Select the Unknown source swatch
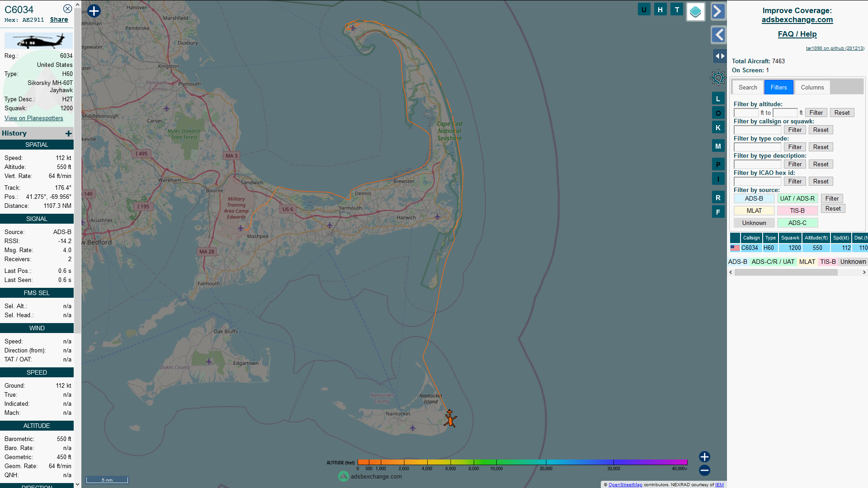Screen dimensions: 868x488 tap(754, 223)
